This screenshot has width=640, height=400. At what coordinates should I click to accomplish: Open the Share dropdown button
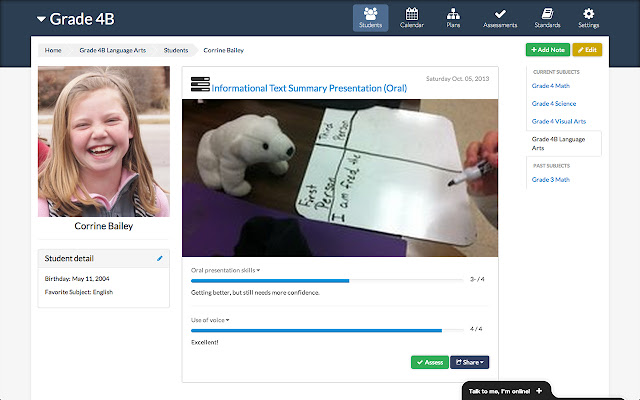tap(469, 362)
